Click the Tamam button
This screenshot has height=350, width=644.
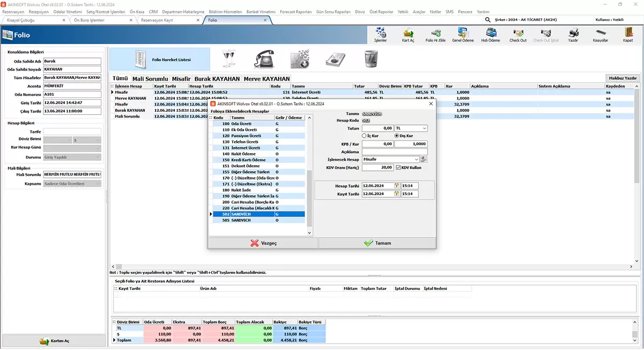coord(377,243)
